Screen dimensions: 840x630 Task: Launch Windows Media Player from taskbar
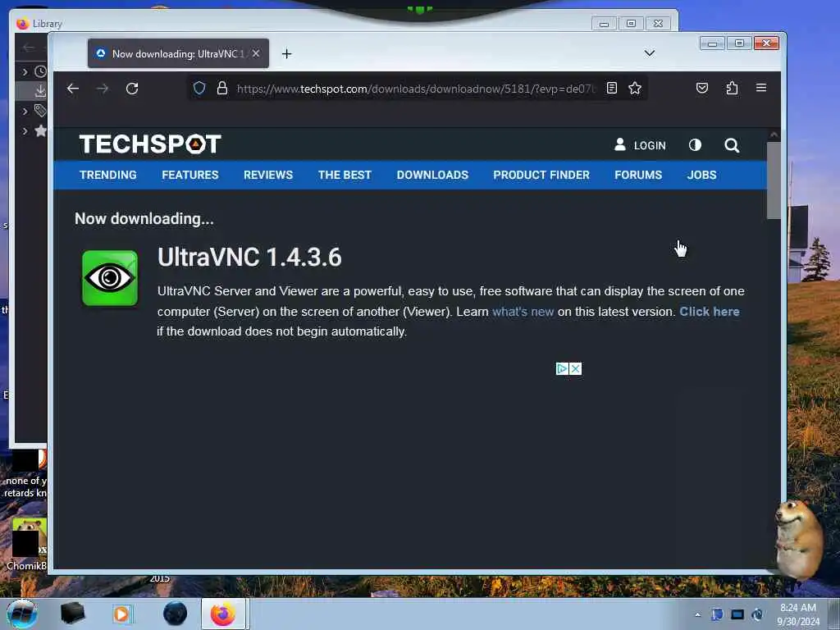tap(121, 614)
